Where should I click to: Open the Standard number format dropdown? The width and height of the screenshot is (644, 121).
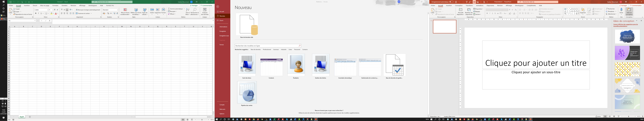click(x=117, y=10)
